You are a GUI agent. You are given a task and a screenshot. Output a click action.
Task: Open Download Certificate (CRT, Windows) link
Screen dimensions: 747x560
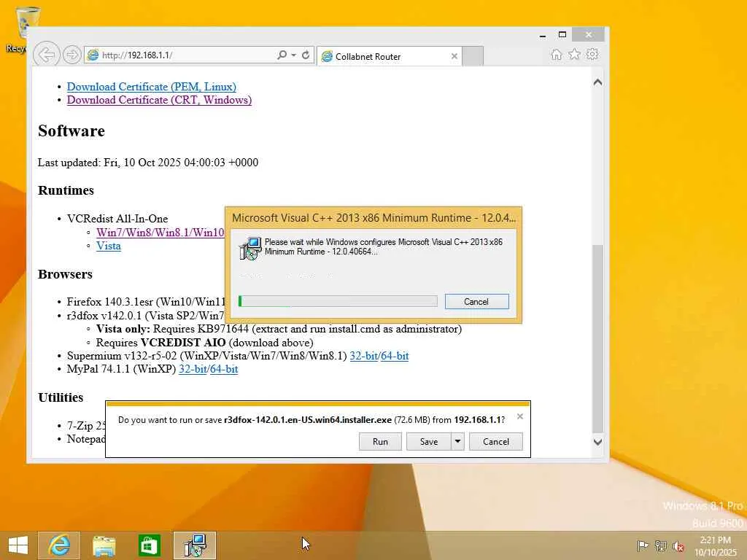(159, 100)
